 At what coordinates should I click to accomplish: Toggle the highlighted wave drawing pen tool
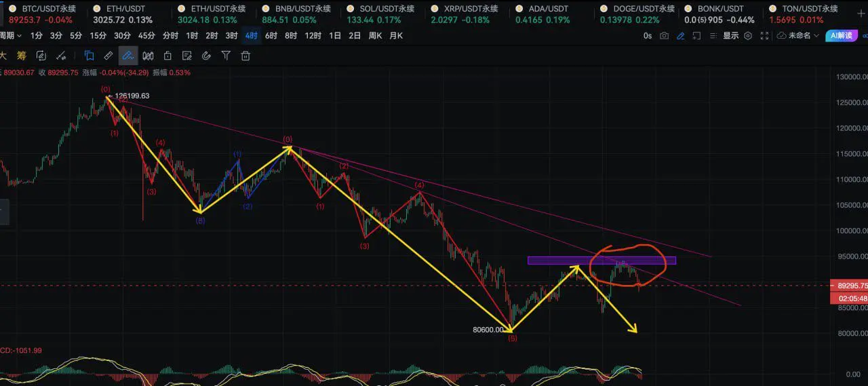128,56
